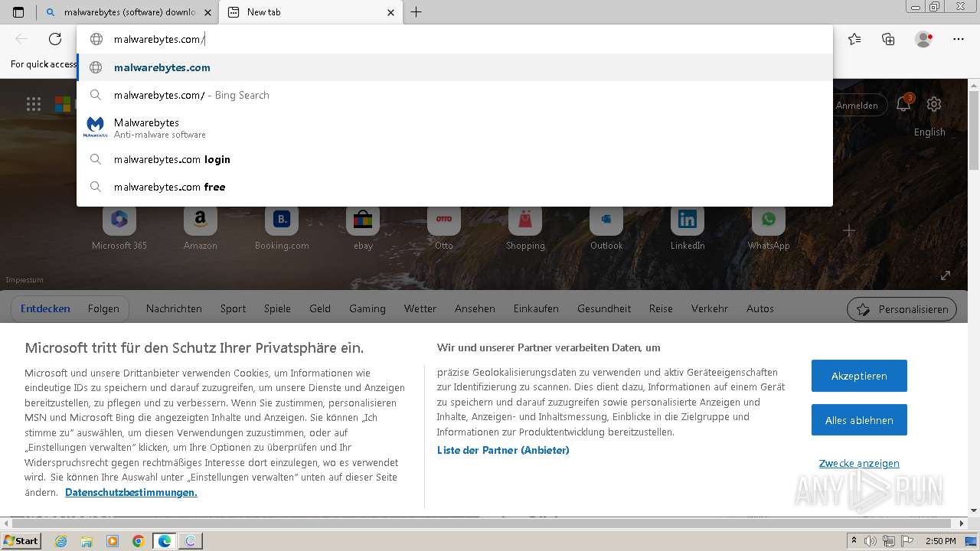Open the Gesundheit category
The height and width of the screenshot is (551, 980).
tap(604, 308)
